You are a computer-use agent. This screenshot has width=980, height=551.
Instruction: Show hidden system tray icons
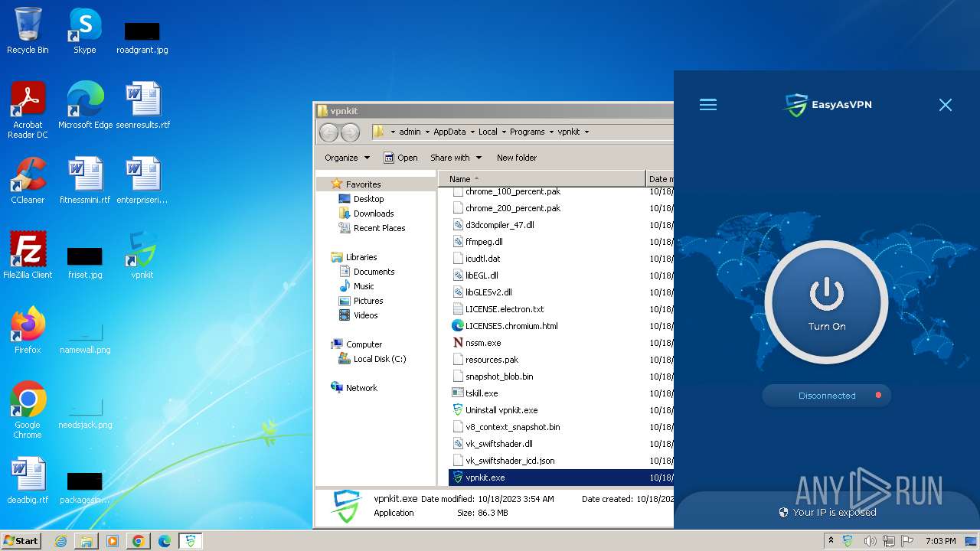(831, 541)
